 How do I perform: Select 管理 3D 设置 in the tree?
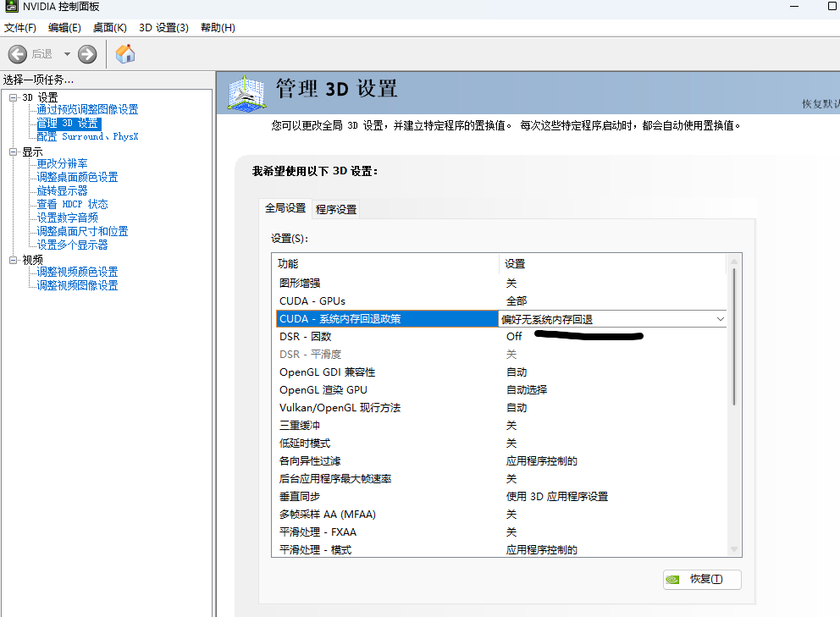point(68,124)
